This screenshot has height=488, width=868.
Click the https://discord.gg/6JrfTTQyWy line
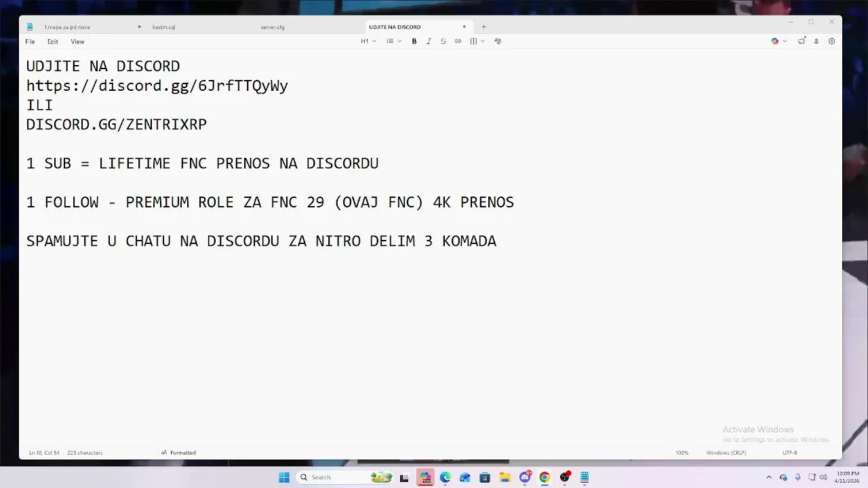pos(157,86)
